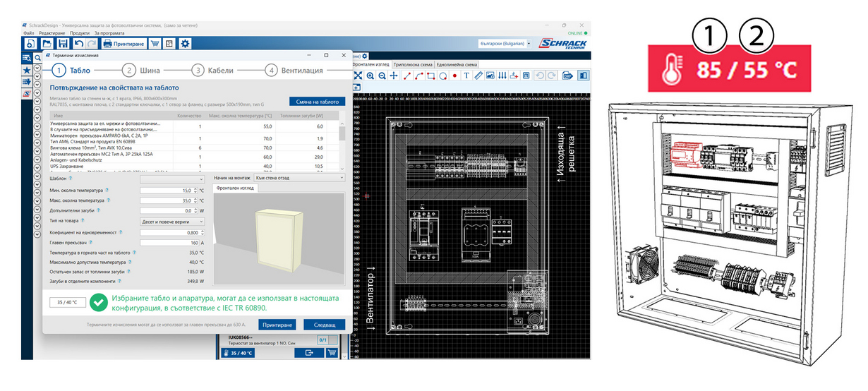
Task: Go to step 3 Кабели
Action: (212, 71)
